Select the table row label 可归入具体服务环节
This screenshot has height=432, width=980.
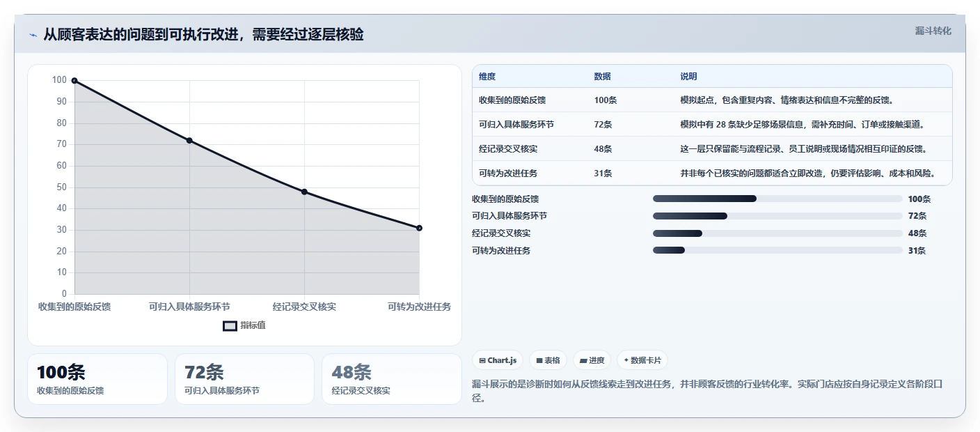(516, 125)
